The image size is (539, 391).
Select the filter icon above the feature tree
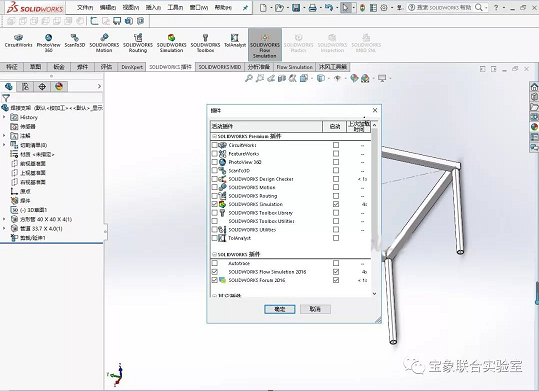click(6, 98)
